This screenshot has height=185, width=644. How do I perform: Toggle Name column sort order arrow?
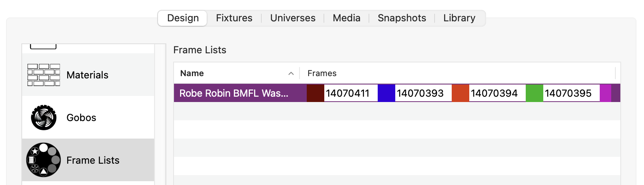pyautogui.click(x=291, y=73)
